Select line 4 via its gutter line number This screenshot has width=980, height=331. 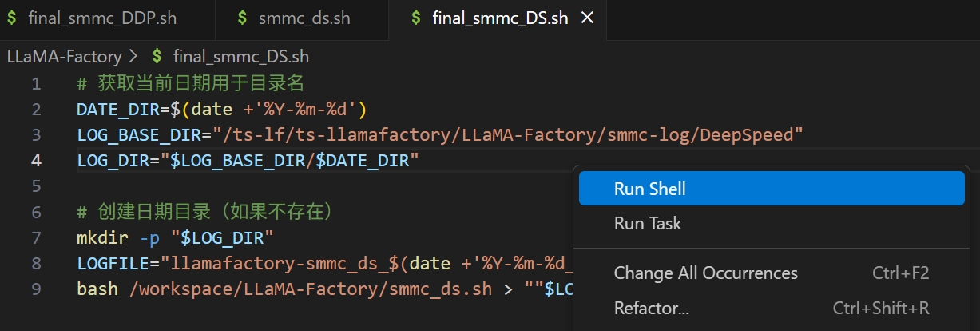click(x=36, y=161)
